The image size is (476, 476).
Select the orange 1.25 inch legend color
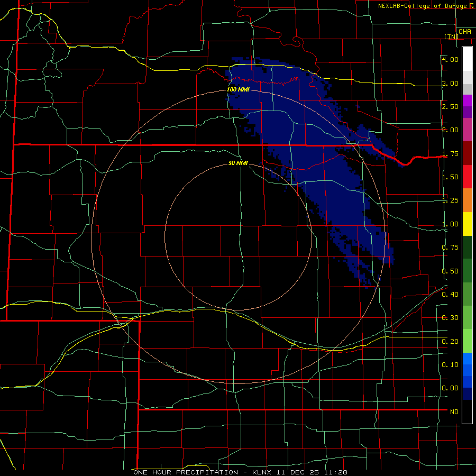pyautogui.click(x=467, y=200)
